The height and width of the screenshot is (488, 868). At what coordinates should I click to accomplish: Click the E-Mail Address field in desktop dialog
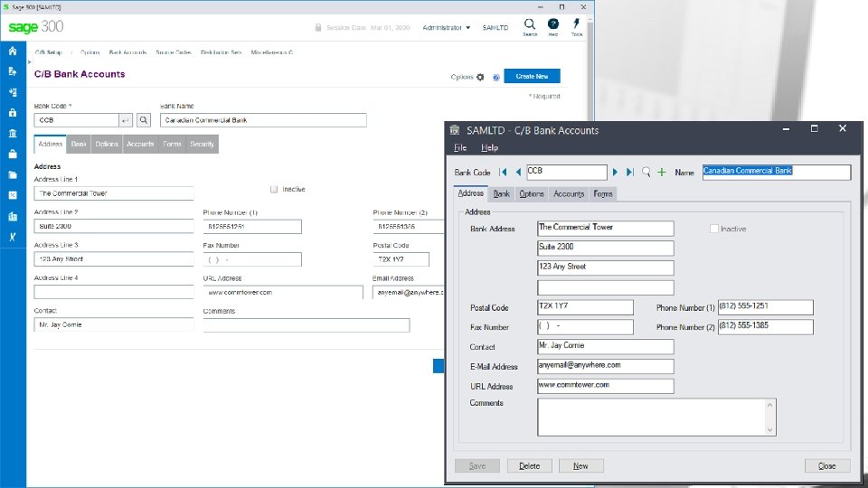(606, 366)
